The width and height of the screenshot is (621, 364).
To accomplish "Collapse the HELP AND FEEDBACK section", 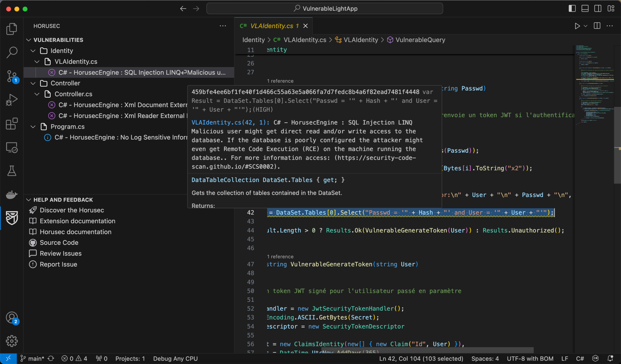I will (x=29, y=200).
